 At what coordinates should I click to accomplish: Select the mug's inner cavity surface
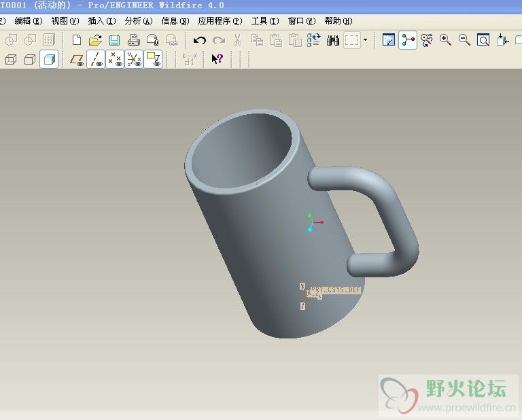click(243, 150)
